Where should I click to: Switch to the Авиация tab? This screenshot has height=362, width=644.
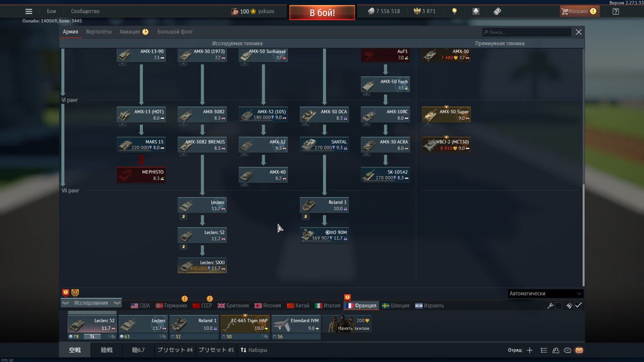coord(134,32)
